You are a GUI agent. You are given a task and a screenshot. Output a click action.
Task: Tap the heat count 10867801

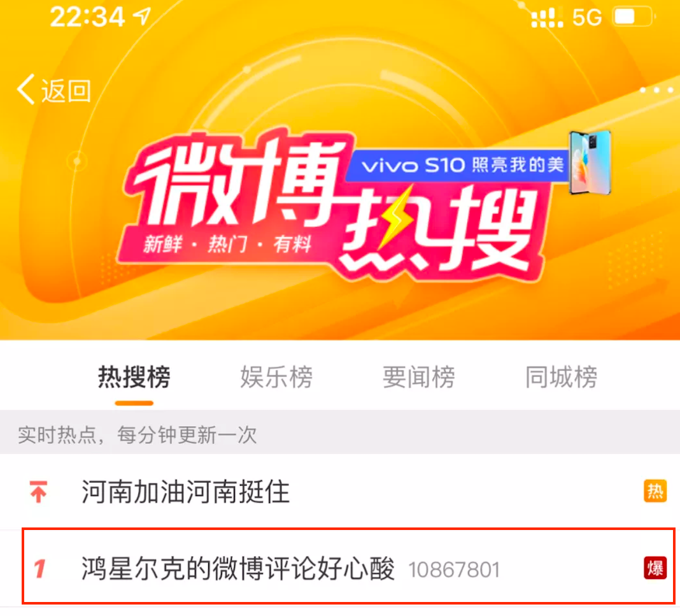point(454,569)
